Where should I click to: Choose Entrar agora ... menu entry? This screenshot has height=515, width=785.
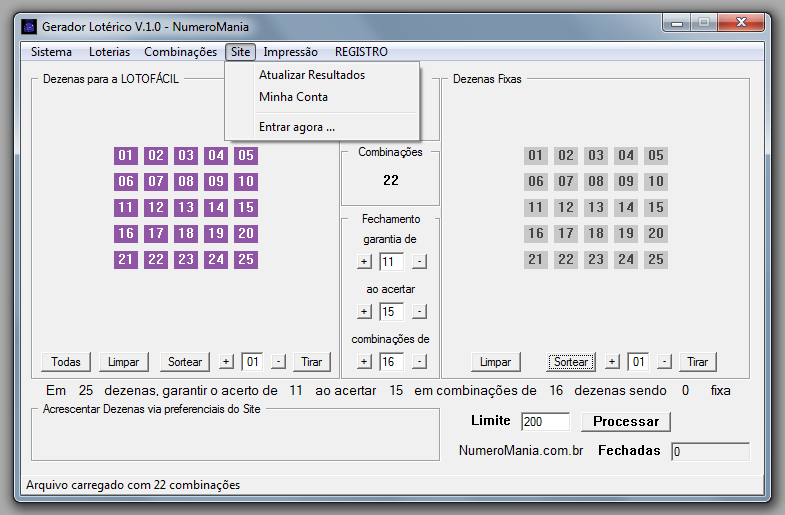pos(321,127)
